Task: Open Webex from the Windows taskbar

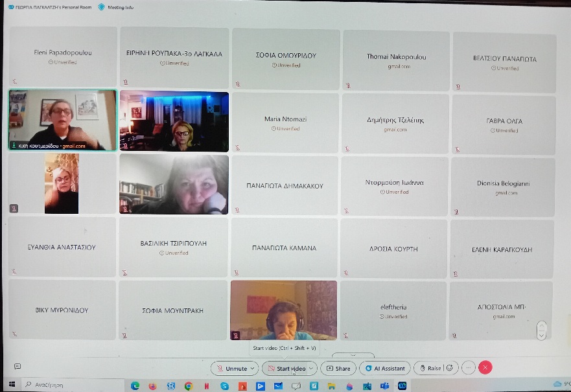Action: point(402,386)
